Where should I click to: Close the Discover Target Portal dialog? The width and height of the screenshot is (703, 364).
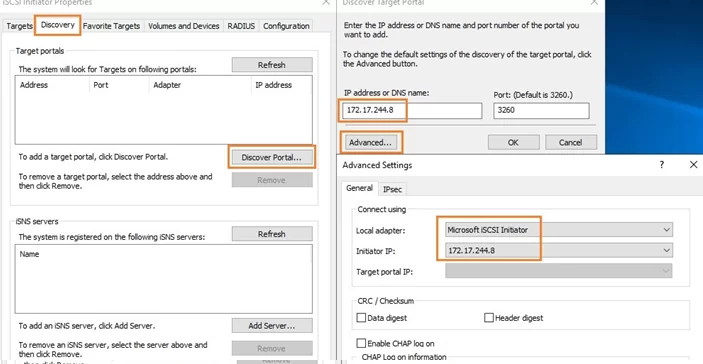tap(594, 2)
